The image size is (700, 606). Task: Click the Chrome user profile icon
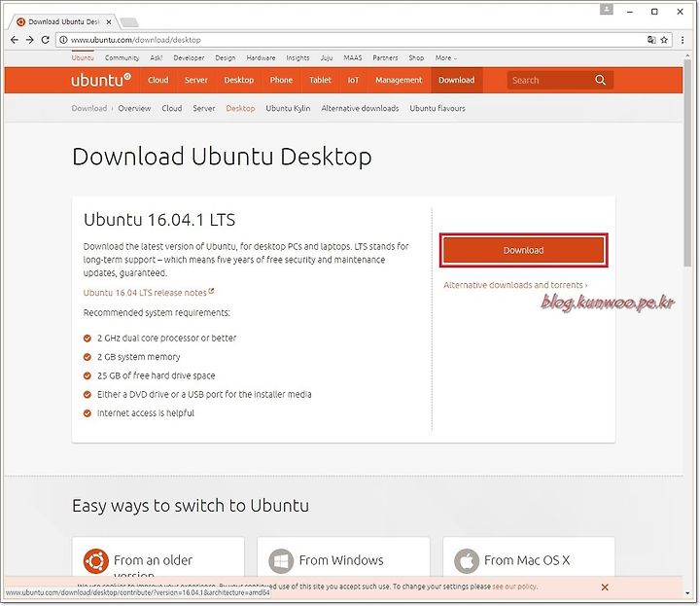pos(607,10)
